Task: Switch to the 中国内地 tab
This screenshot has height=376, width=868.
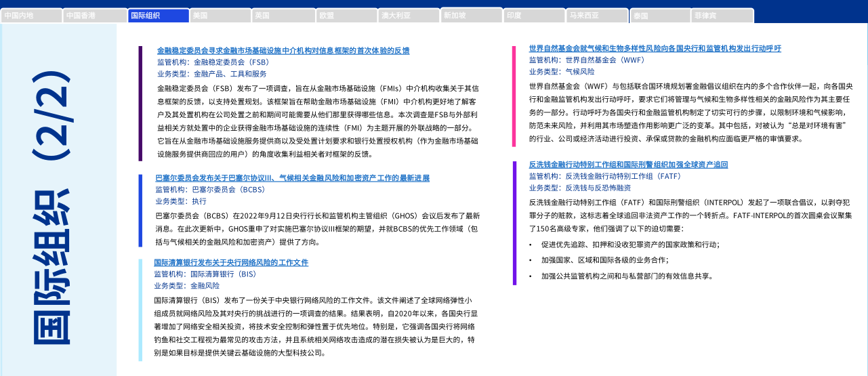Action: tap(31, 15)
